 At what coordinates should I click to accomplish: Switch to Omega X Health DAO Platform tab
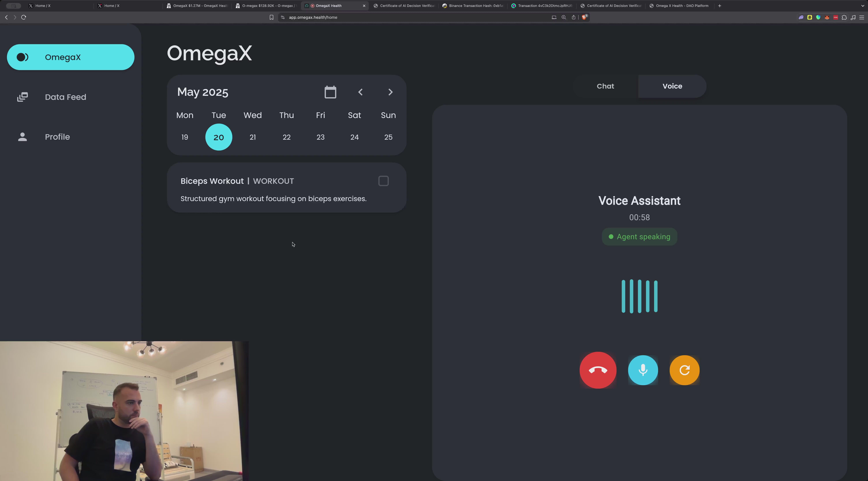[x=680, y=6]
